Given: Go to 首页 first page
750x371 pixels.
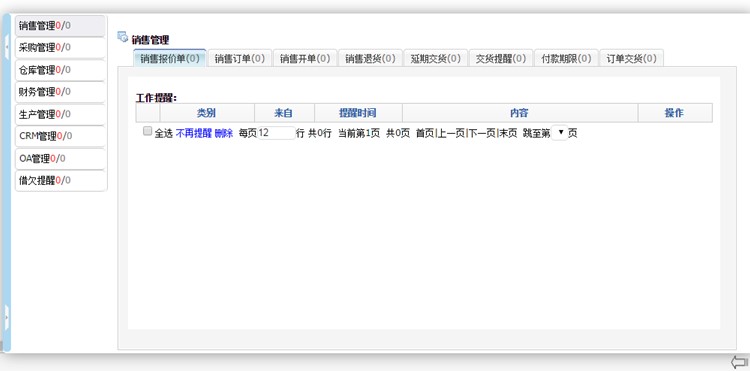Looking at the screenshot, I should click(x=425, y=133).
